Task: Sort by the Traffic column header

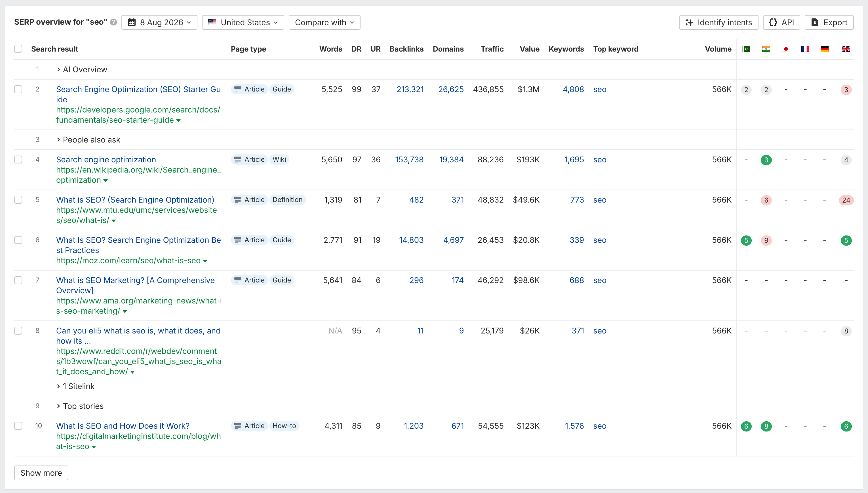Action: click(x=492, y=49)
